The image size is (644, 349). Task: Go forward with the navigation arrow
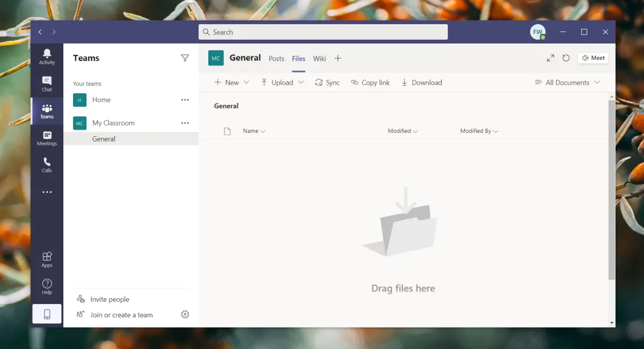54,32
